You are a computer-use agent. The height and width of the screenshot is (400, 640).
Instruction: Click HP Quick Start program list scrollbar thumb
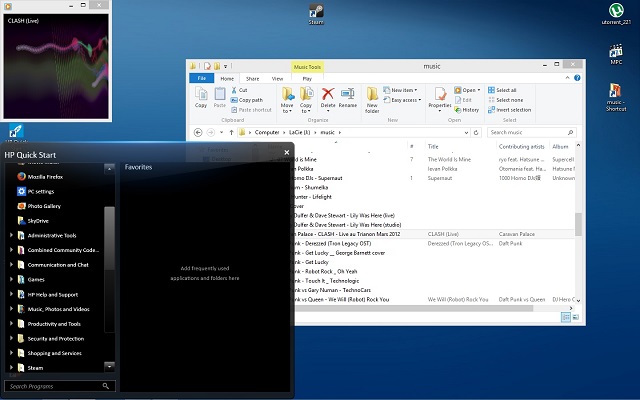[x=109, y=238]
